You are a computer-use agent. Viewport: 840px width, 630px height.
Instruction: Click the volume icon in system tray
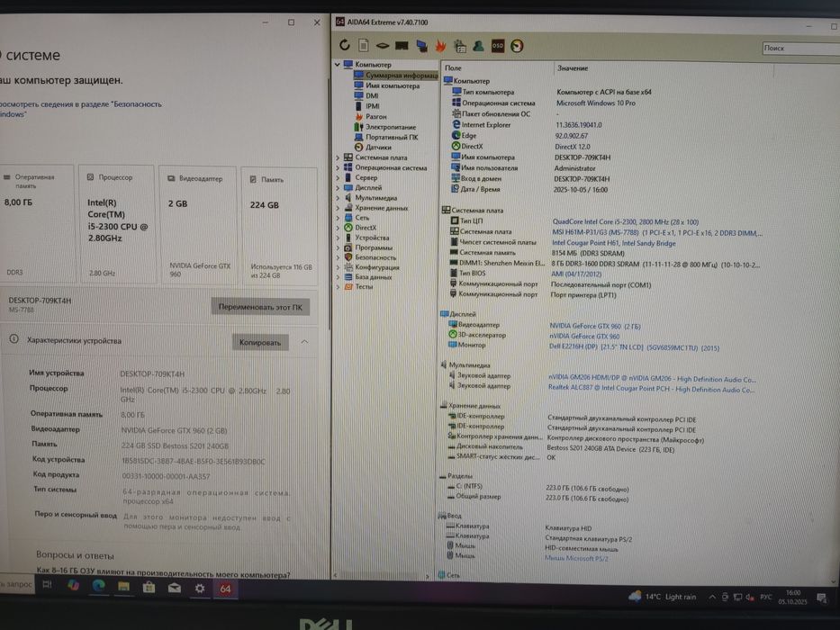[x=750, y=597]
